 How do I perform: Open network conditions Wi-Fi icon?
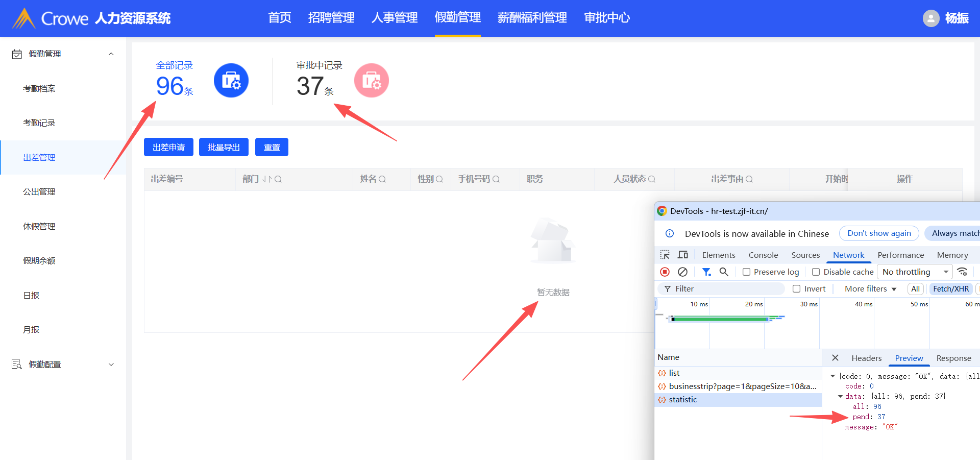(962, 272)
